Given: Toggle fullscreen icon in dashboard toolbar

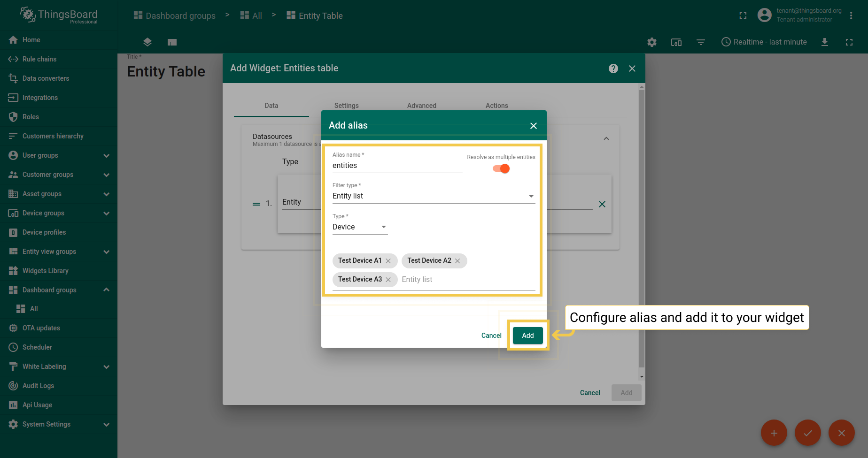Looking at the screenshot, I should [849, 42].
